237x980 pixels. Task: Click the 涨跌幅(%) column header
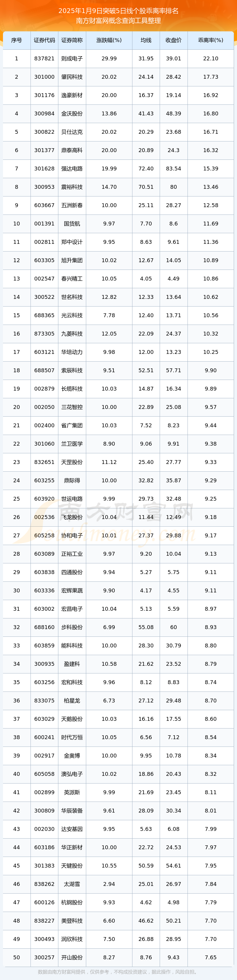109,40
